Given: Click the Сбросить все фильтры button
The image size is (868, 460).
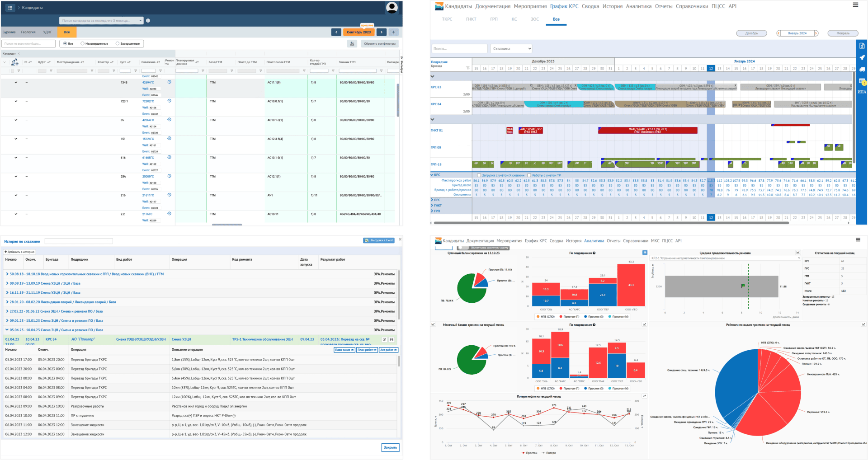Looking at the screenshot, I should [x=379, y=44].
